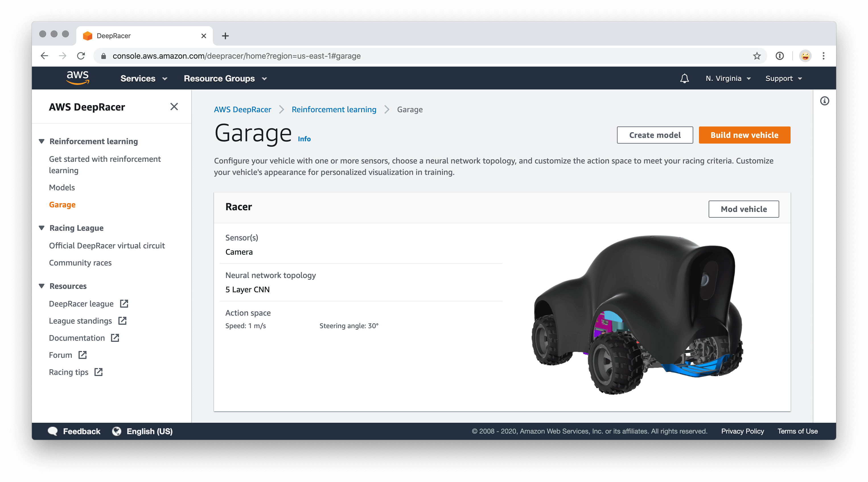This screenshot has height=482, width=868.
Task: Open the help info panel icon
Action: pyautogui.click(x=824, y=101)
